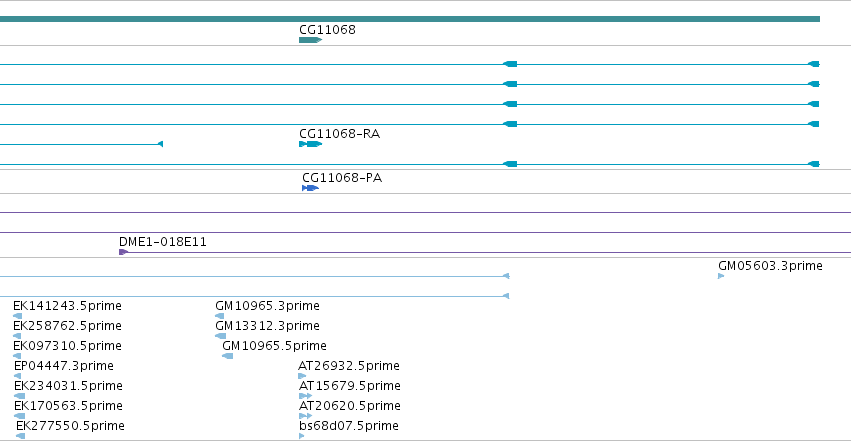Select the EK234031.5prime EST glyph
The width and height of the screenshot is (851, 441).
coord(20,396)
